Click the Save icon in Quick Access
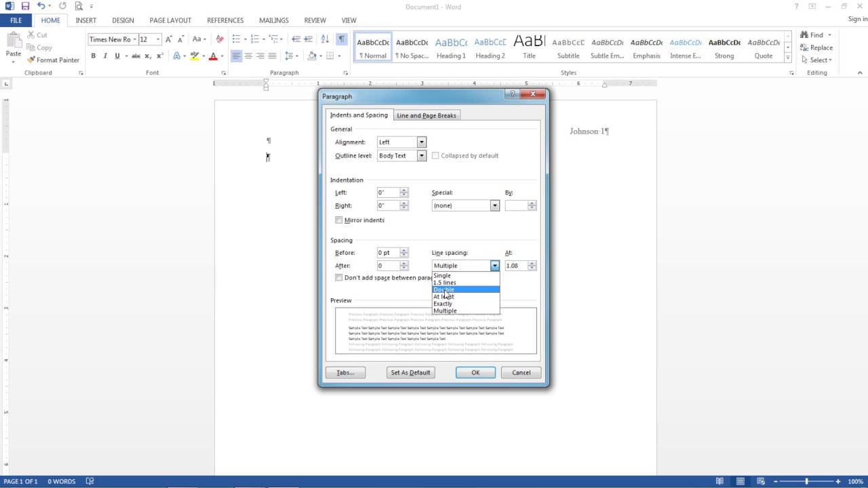 25,6
